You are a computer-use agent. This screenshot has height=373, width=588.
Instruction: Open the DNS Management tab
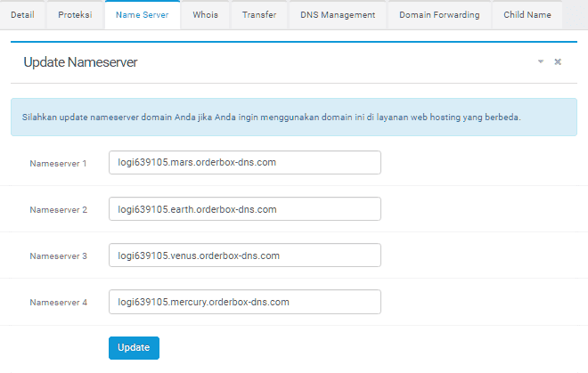coord(338,15)
